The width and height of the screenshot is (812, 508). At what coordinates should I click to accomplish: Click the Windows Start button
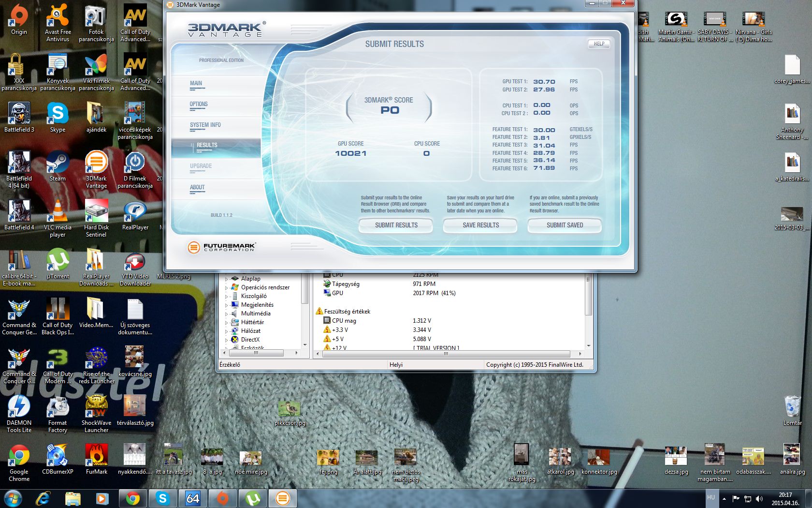(x=13, y=498)
